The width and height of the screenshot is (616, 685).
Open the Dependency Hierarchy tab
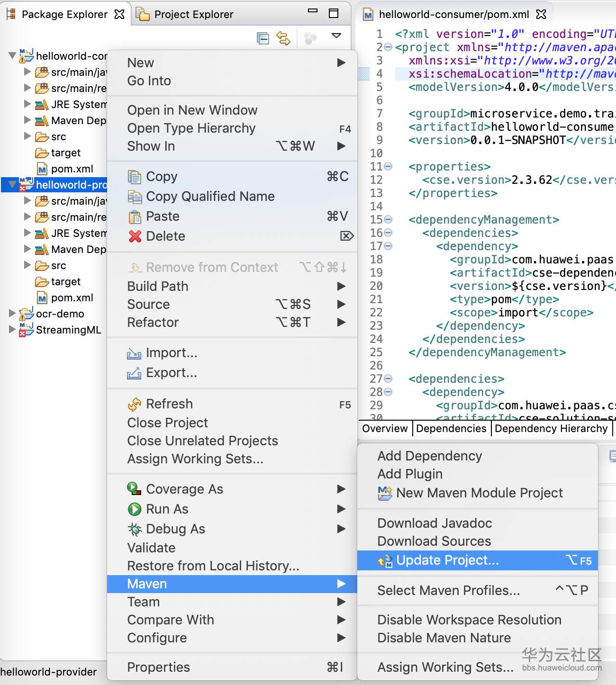point(551,429)
